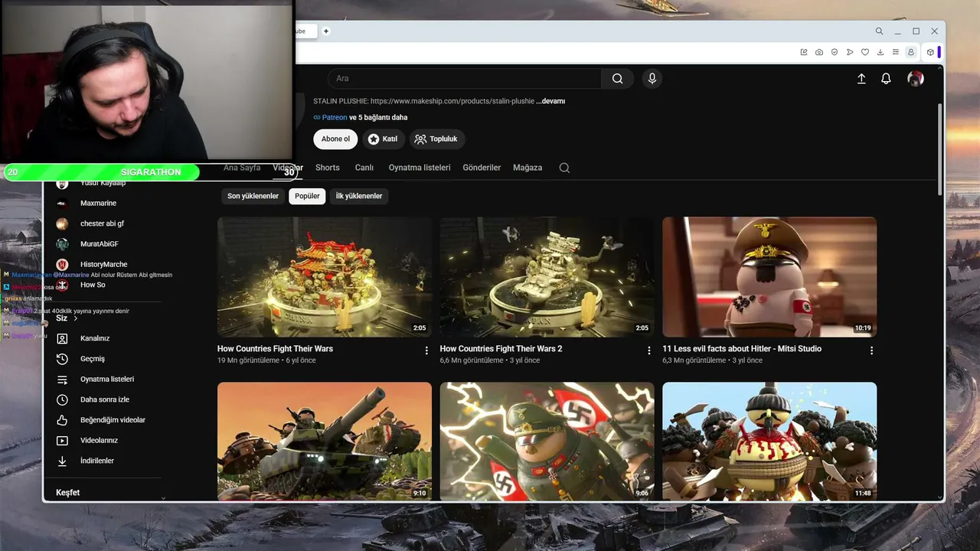The width and height of the screenshot is (980, 551).
Task: Play the 10:19 Hitler facts video thumbnail
Action: point(769,277)
